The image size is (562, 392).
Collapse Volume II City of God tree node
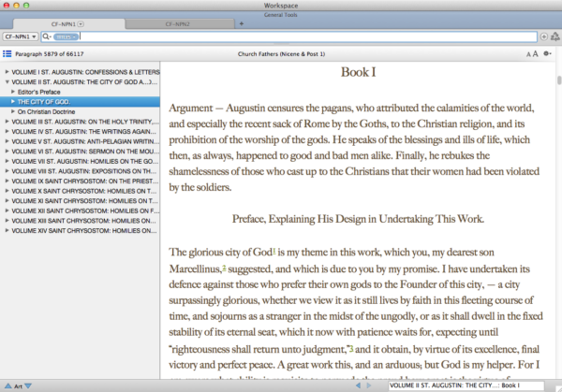[7, 81]
